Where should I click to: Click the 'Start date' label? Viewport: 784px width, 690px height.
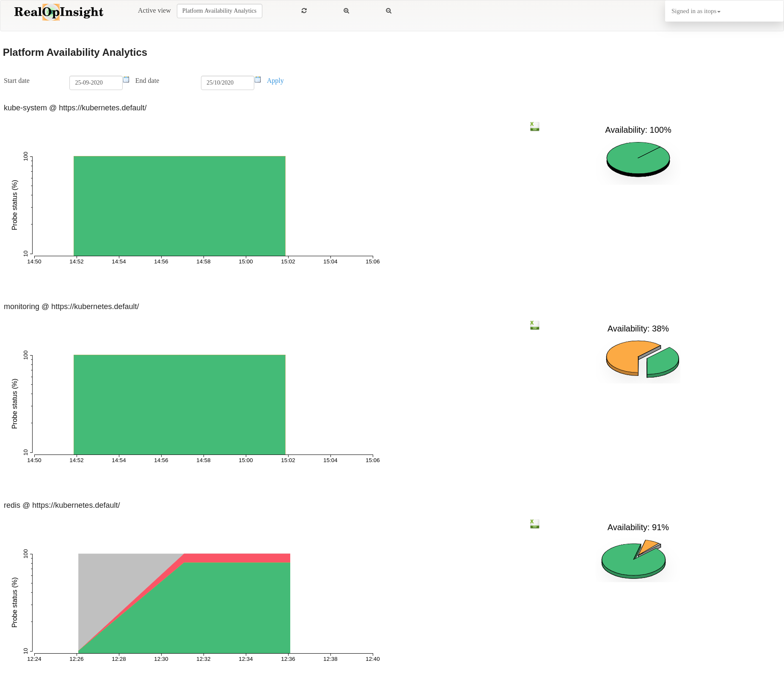(x=17, y=81)
